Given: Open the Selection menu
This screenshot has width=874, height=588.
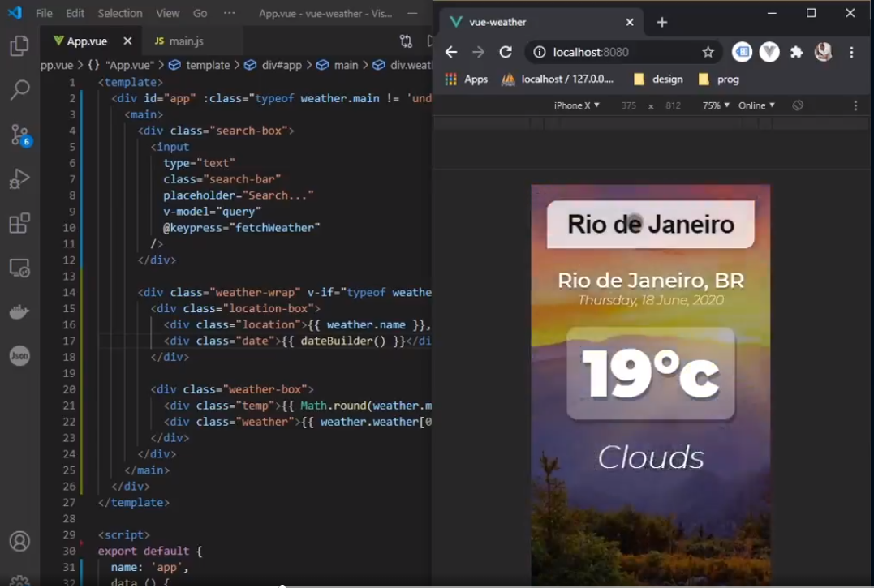Looking at the screenshot, I should click(120, 13).
